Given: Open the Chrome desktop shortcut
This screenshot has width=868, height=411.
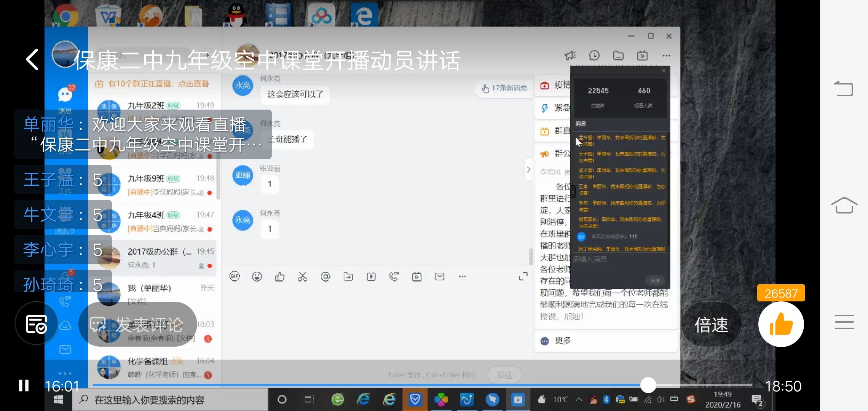Looking at the screenshot, I should click(x=65, y=15).
